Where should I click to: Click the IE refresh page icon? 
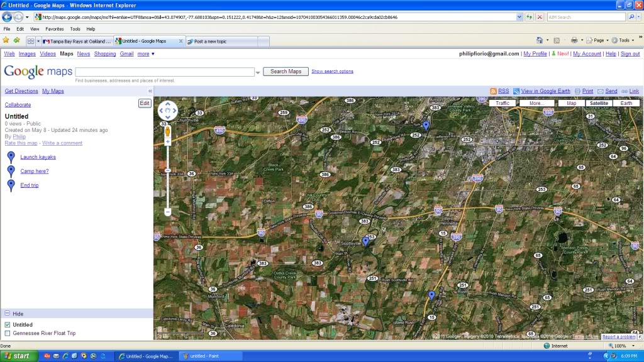tap(529, 17)
